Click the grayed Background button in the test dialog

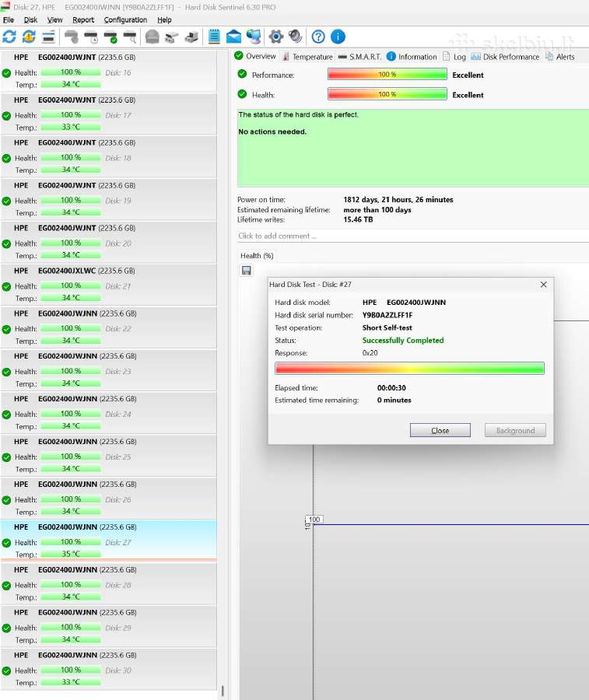pos(515,430)
